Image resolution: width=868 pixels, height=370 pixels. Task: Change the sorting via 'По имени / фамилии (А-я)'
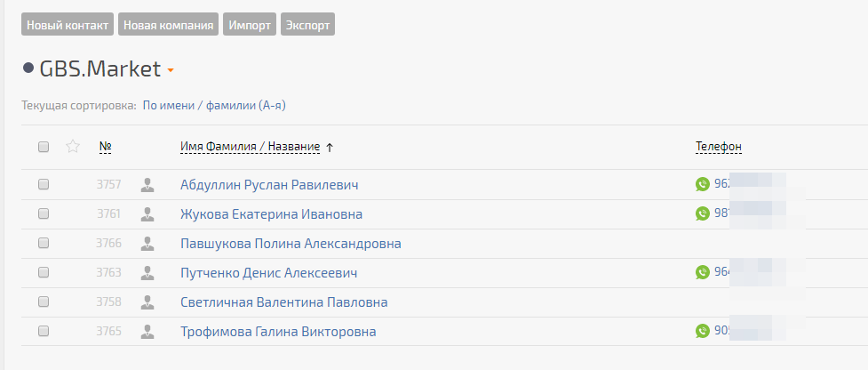click(214, 105)
